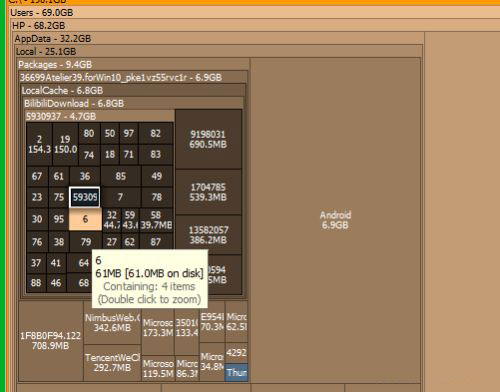Select block 32 showing 44.7
Screen dimensions: 500x392
point(112,220)
